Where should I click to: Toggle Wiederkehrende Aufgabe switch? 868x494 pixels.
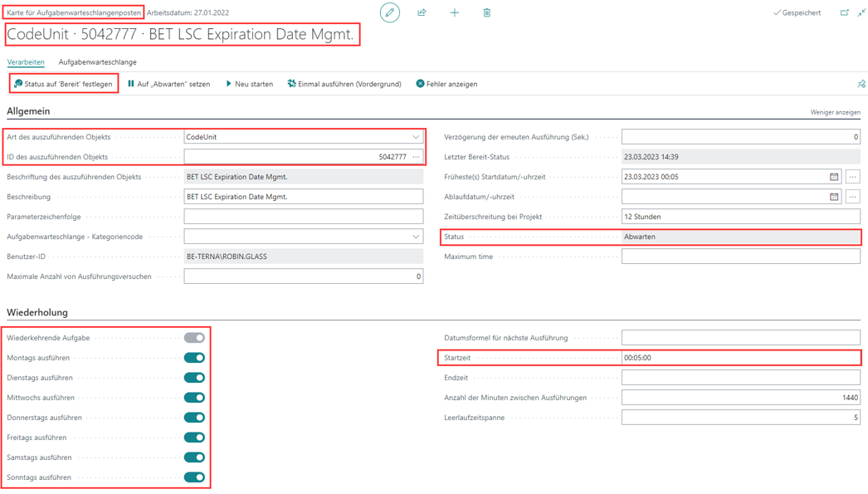194,338
